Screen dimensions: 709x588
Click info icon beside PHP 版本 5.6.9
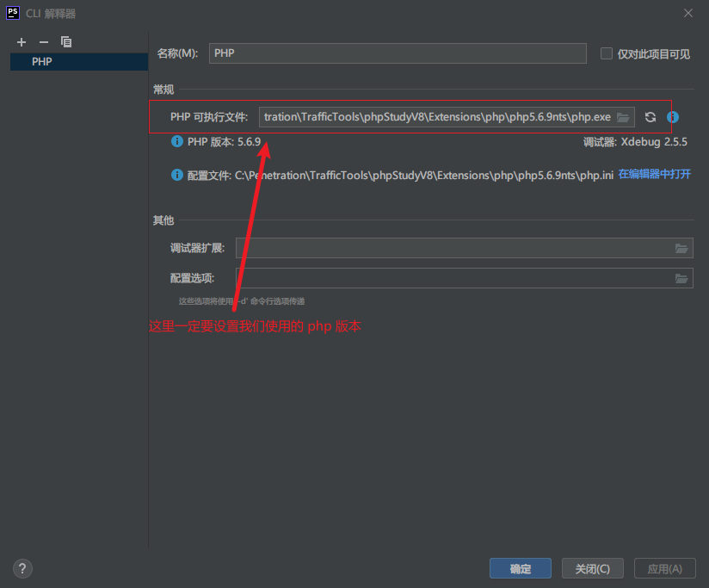[176, 141]
